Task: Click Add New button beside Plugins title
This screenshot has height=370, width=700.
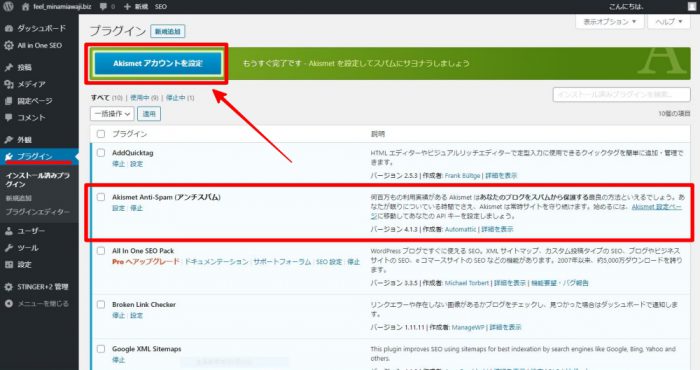Action: tap(168, 31)
